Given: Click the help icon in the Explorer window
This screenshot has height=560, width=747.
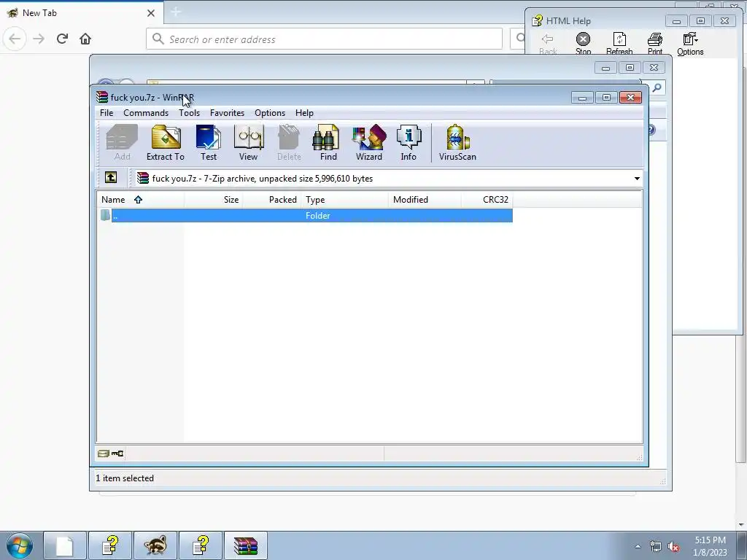Looking at the screenshot, I should click(x=651, y=130).
